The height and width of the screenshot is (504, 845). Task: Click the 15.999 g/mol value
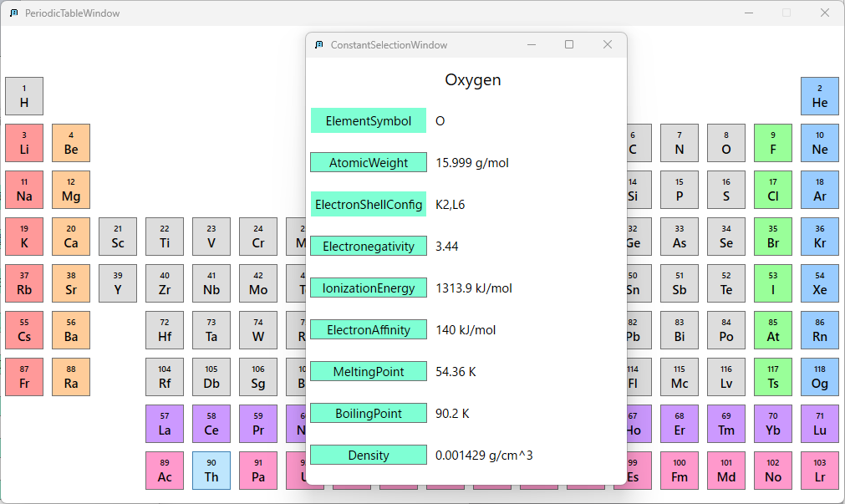coord(472,163)
